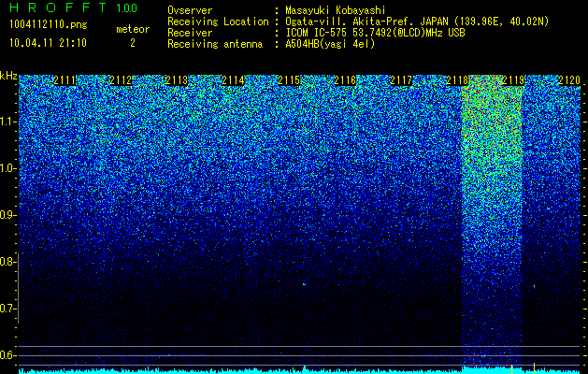Click the Ogata-vill. Akita-Pref. JAPAN location text

point(417,22)
